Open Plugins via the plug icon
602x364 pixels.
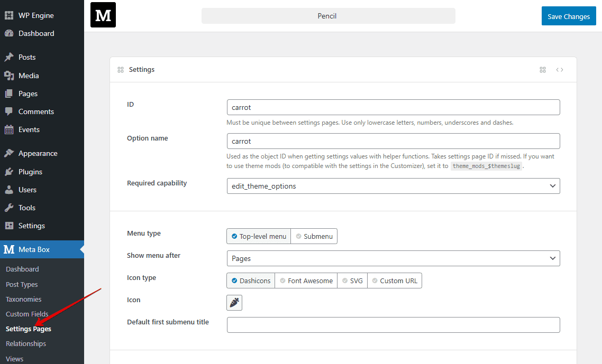pyautogui.click(x=9, y=171)
